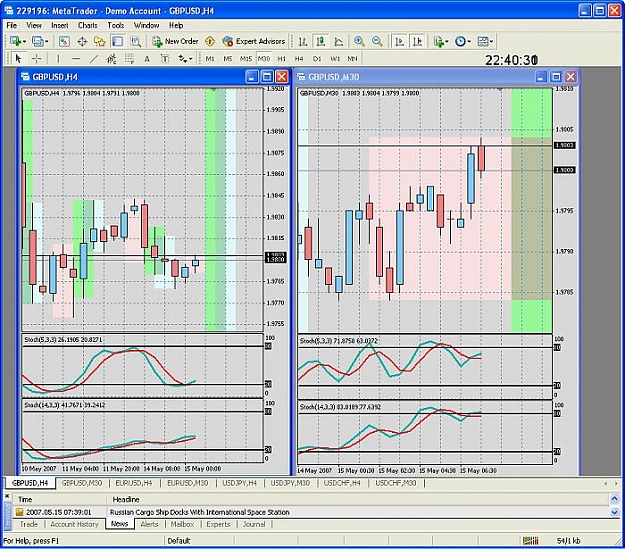Expand the Indicators dropdown arrow
This screenshot has width=625, height=549.
click(447, 41)
